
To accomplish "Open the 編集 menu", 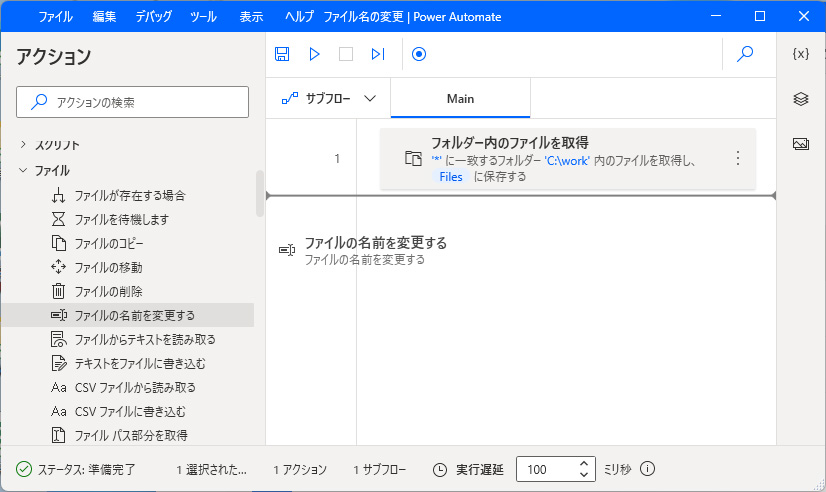I will [x=104, y=17].
